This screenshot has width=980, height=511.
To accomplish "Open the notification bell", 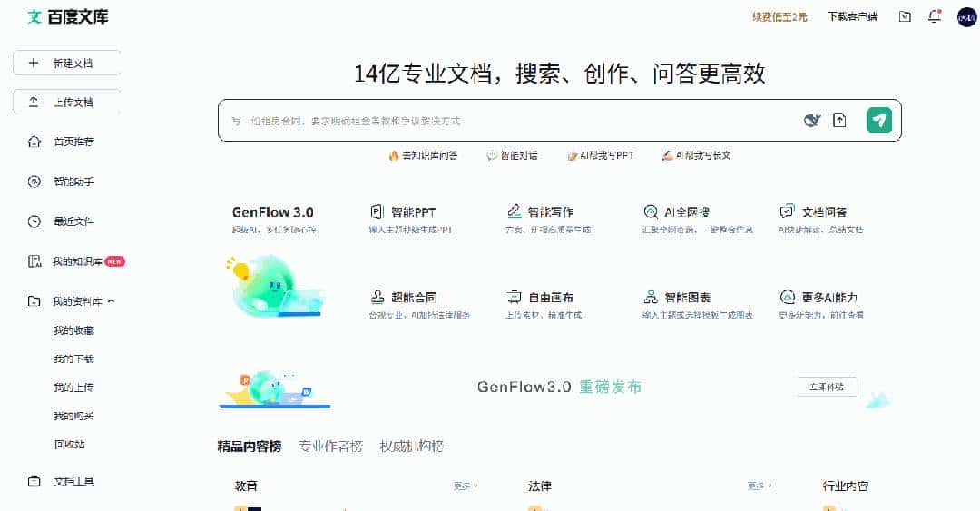I will coord(935,16).
